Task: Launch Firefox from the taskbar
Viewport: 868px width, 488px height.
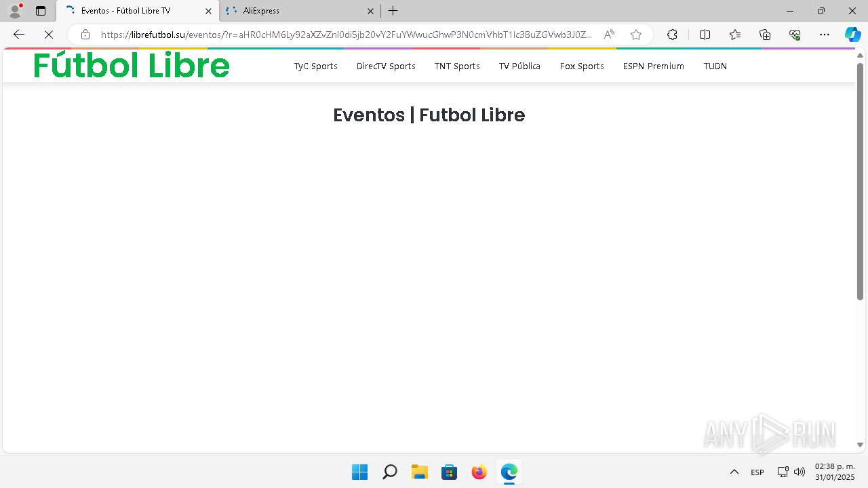Action: [479, 472]
